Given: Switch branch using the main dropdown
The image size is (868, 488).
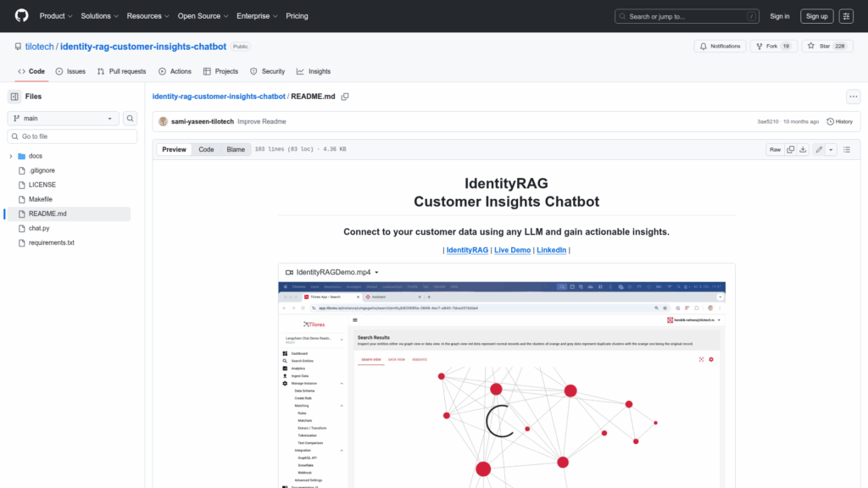Looking at the screenshot, I should pyautogui.click(x=63, y=119).
